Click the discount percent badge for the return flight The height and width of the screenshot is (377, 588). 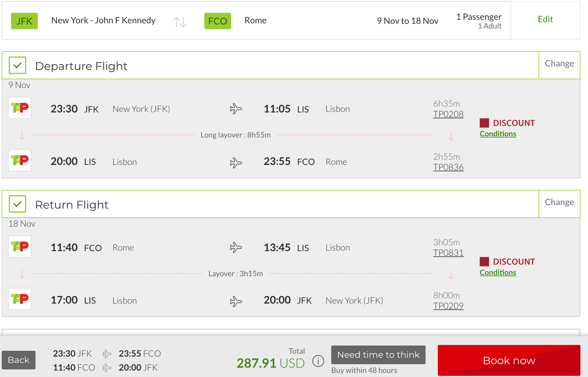click(484, 261)
